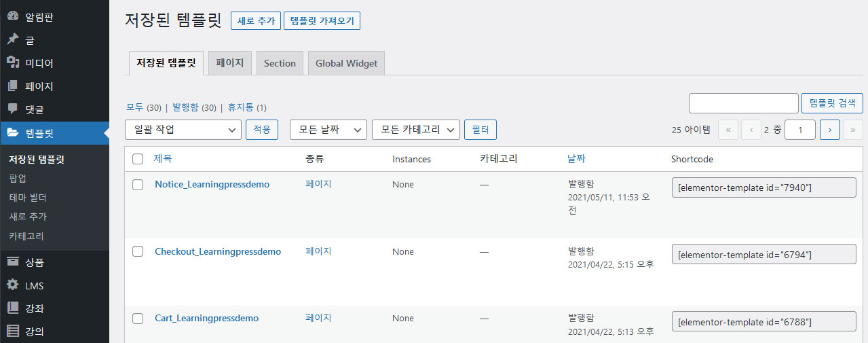This screenshot has height=343, width=868.
Task: Click the Dashboard gauge icon in sidebar
Action: tap(13, 16)
